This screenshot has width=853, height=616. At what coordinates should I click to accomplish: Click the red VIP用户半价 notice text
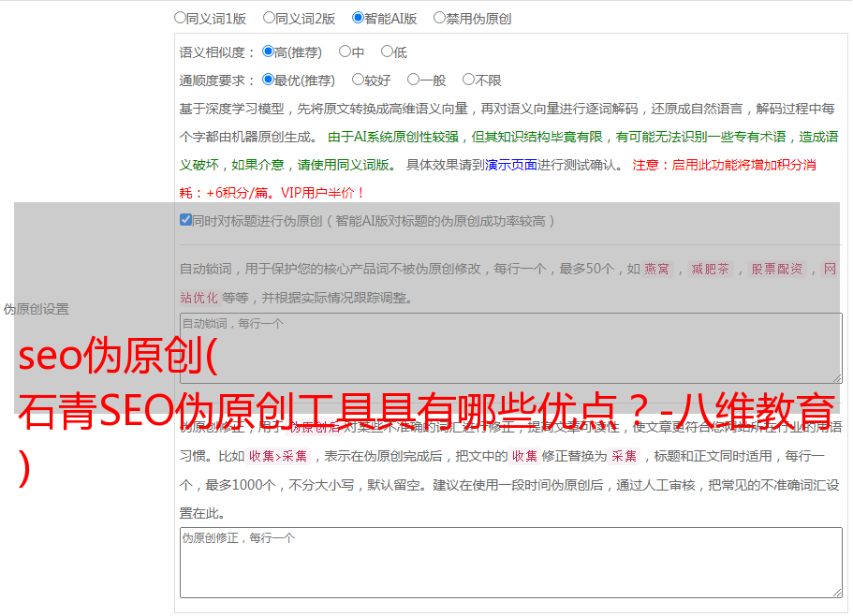pyautogui.click(x=323, y=193)
